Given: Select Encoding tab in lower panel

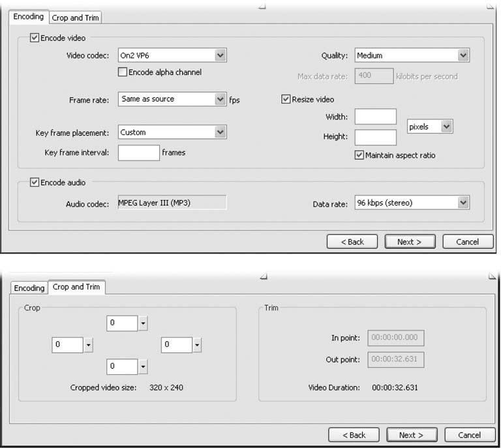Looking at the screenshot, I should 29,288.
